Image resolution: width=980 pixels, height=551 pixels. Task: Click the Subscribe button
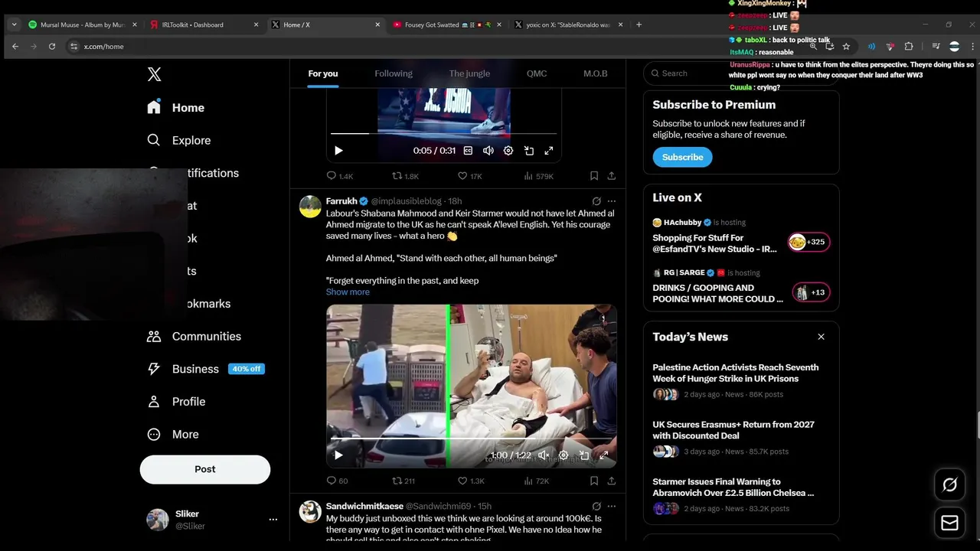(682, 157)
